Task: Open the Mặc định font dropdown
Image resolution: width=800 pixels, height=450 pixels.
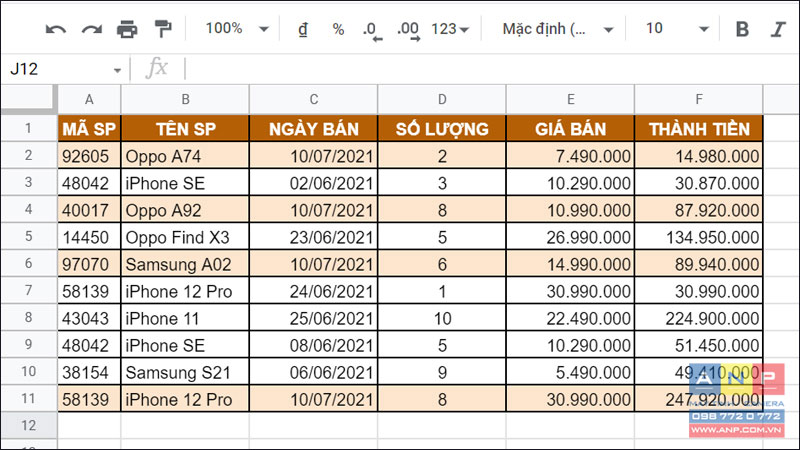Action: (557, 29)
